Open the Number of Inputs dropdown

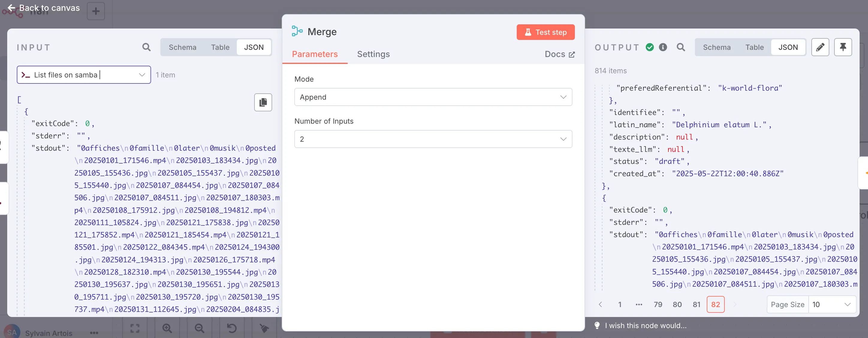point(433,139)
